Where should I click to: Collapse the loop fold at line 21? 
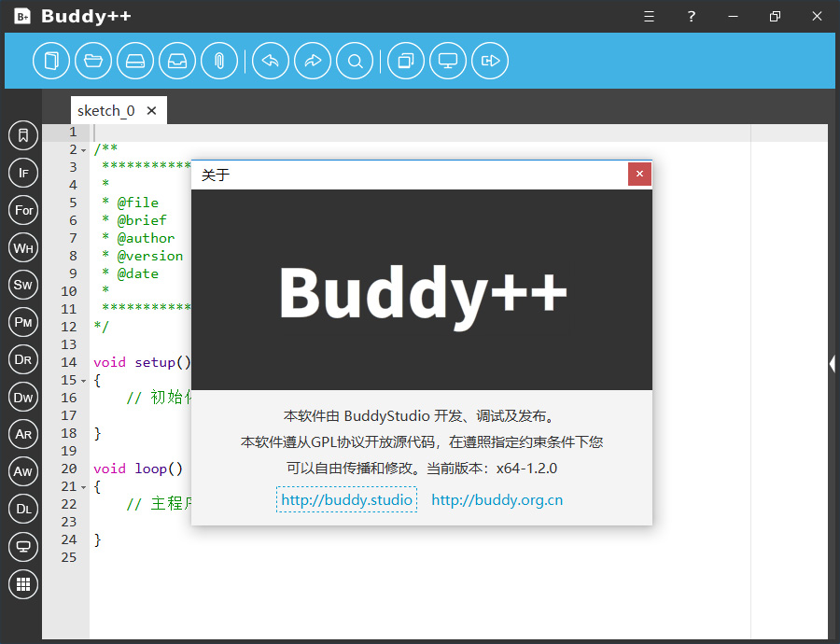coord(84,487)
